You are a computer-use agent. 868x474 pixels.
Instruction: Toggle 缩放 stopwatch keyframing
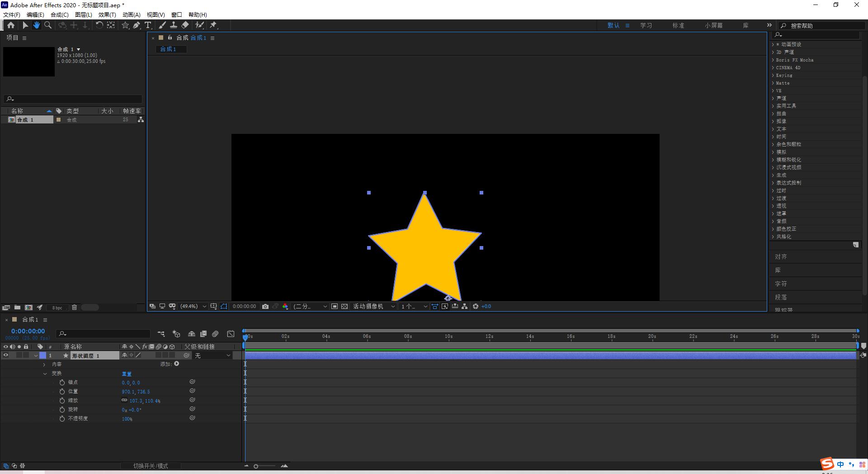[x=62, y=401]
